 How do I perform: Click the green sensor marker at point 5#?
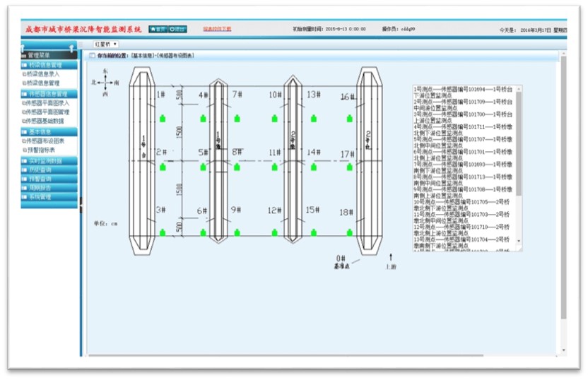[204, 167]
